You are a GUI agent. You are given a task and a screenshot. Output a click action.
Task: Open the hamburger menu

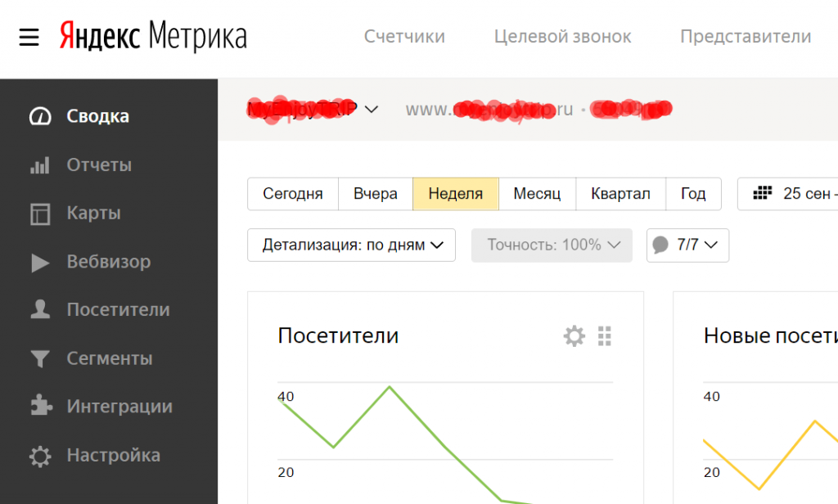29,37
